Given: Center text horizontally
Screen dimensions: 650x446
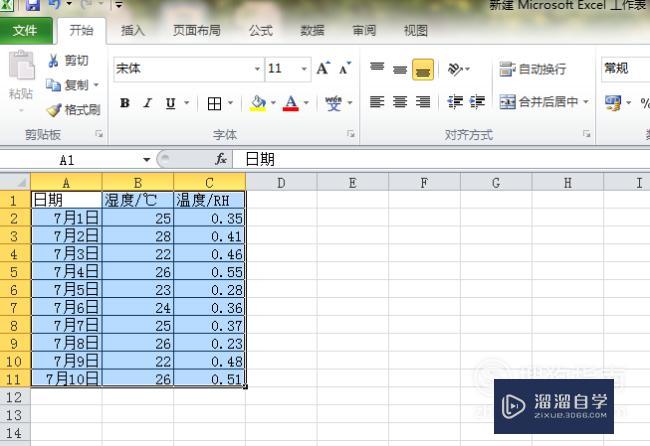Looking at the screenshot, I should coord(400,102).
